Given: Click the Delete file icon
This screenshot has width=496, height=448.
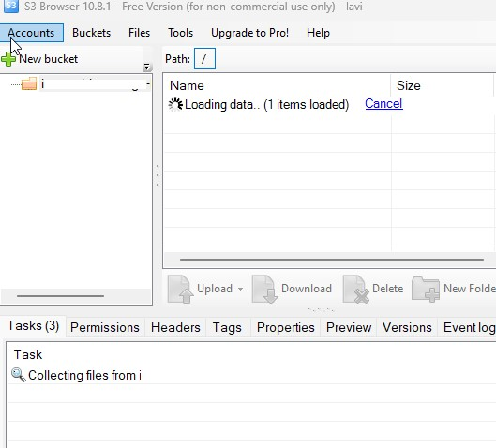Looking at the screenshot, I should coord(356,289).
